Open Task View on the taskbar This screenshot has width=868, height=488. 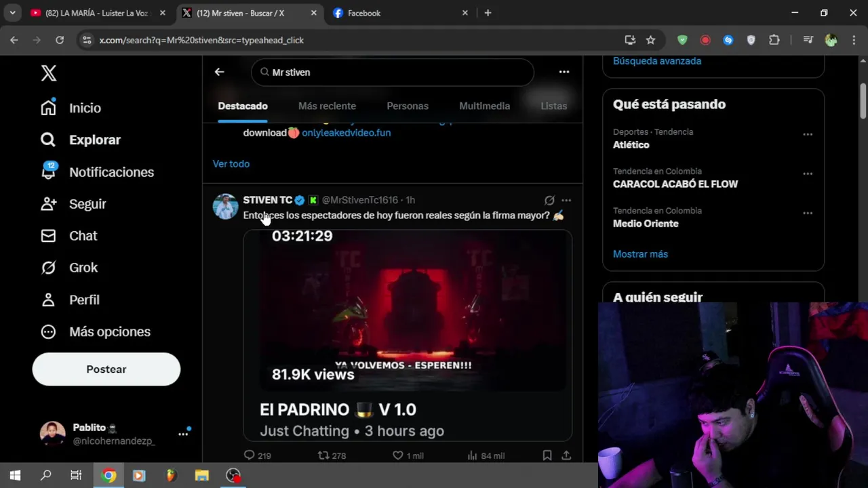(x=76, y=475)
